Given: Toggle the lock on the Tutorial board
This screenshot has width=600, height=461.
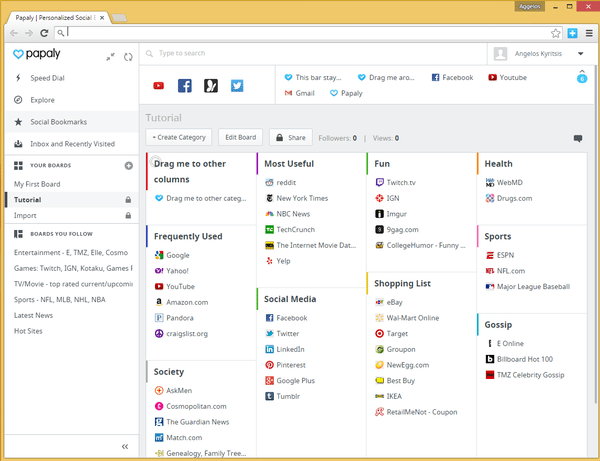Looking at the screenshot, I should pyautogui.click(x=128, y=200).
